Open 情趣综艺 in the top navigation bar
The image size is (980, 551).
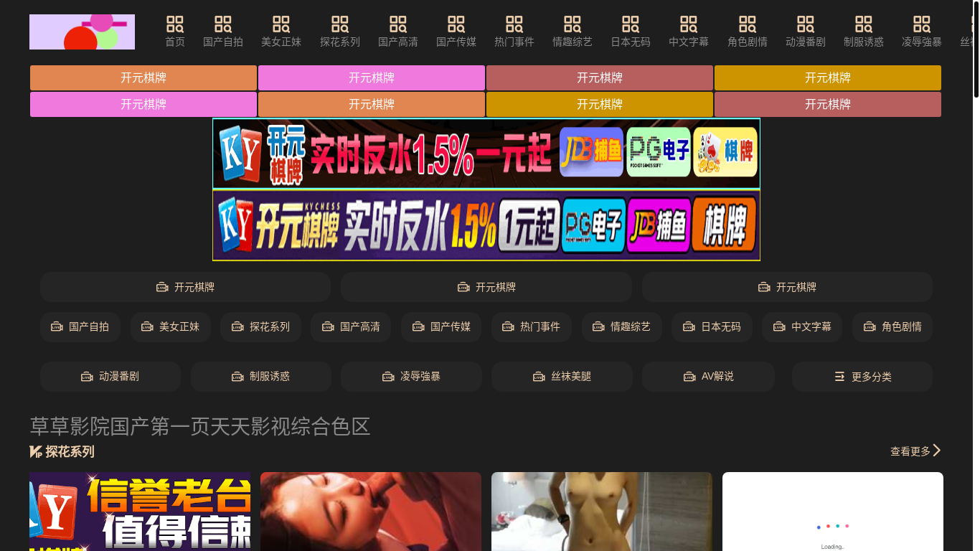click(573, 32)
